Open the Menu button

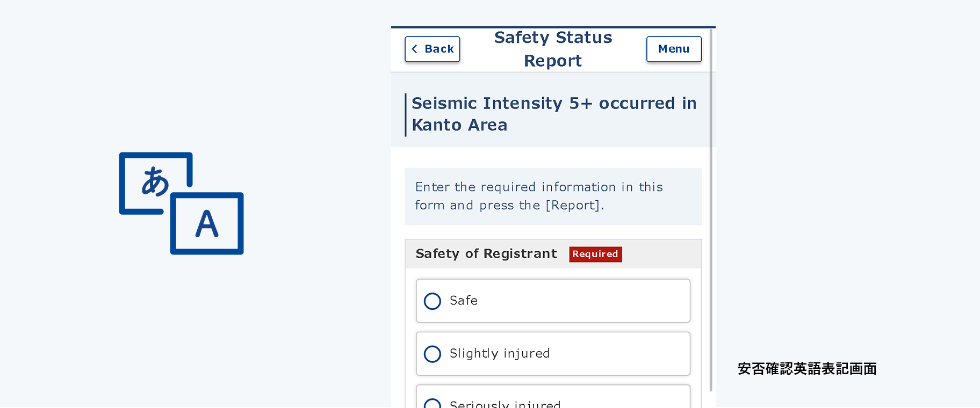point(674,49)
